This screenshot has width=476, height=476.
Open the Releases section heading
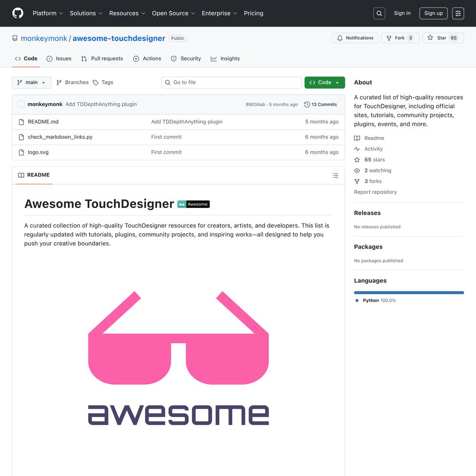click(x=367, y=213)
